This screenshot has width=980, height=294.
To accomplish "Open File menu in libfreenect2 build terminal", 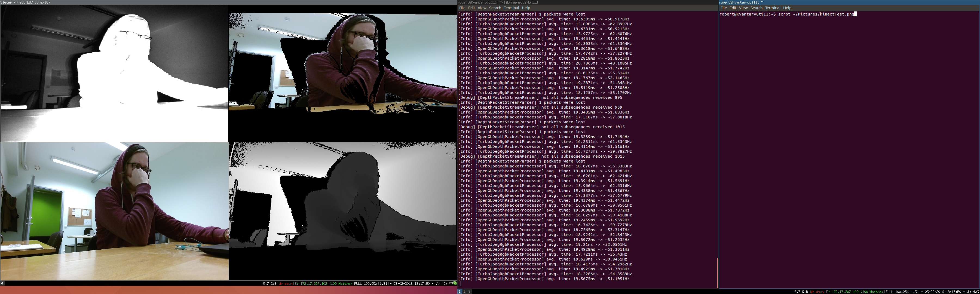I will tap(462, 8).
